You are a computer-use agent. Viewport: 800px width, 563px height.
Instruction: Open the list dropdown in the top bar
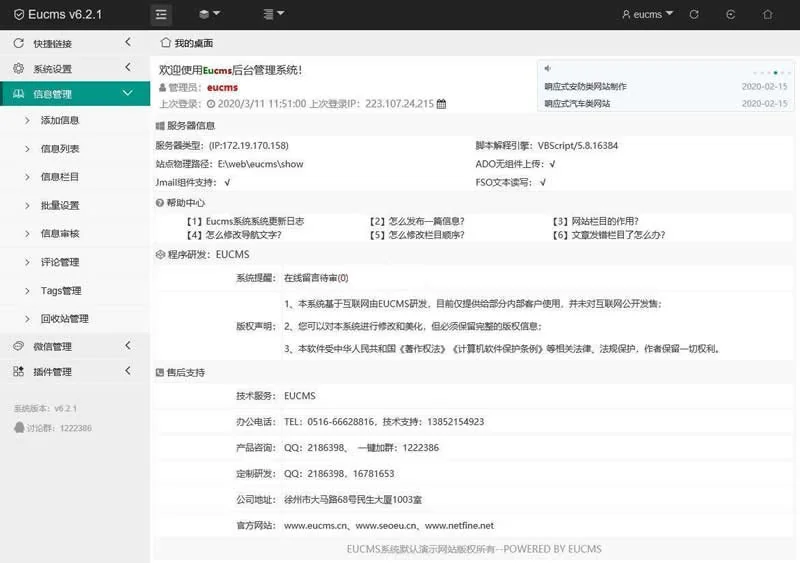[273, 14]
